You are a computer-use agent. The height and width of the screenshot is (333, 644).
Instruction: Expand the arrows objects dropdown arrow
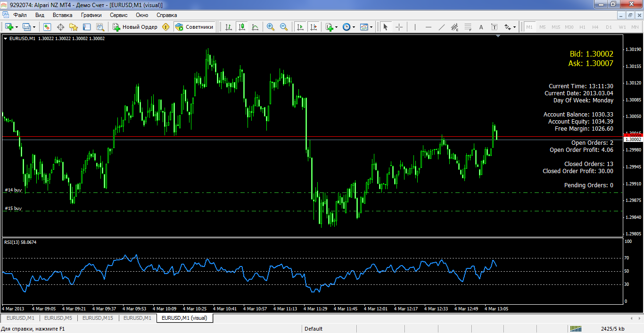515,27
